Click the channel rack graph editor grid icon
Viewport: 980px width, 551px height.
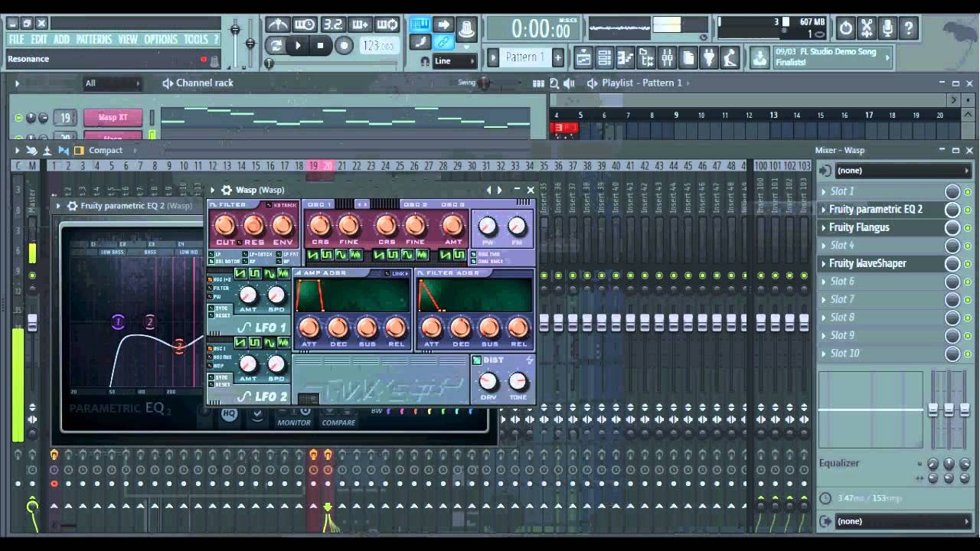(539, 83)
